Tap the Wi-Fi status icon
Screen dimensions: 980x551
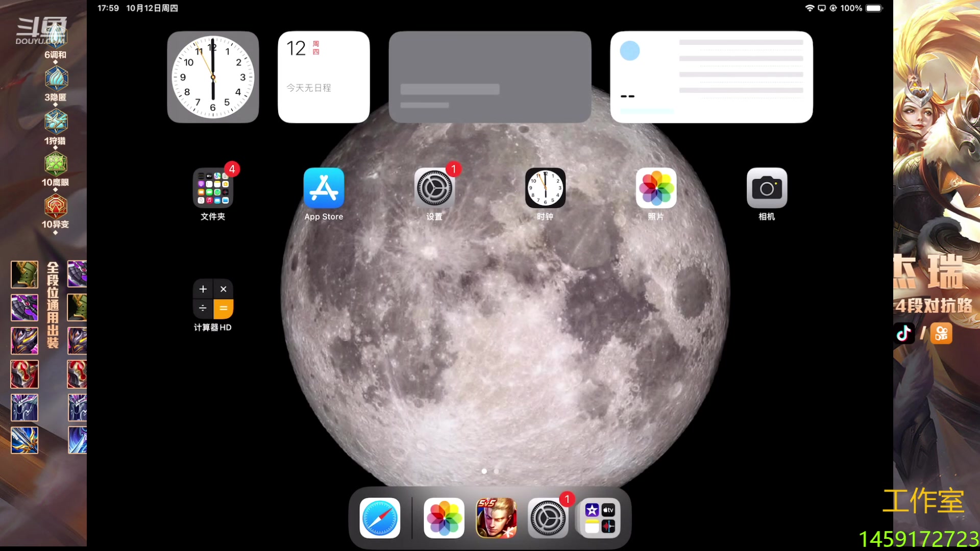810,8
